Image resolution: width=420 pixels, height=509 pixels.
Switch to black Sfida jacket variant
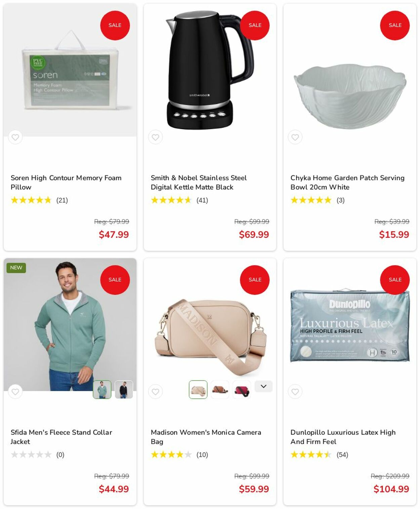(x=124, y=390)
